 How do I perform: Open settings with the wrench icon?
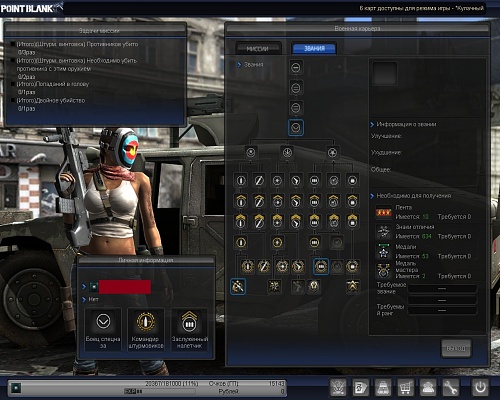450,388
